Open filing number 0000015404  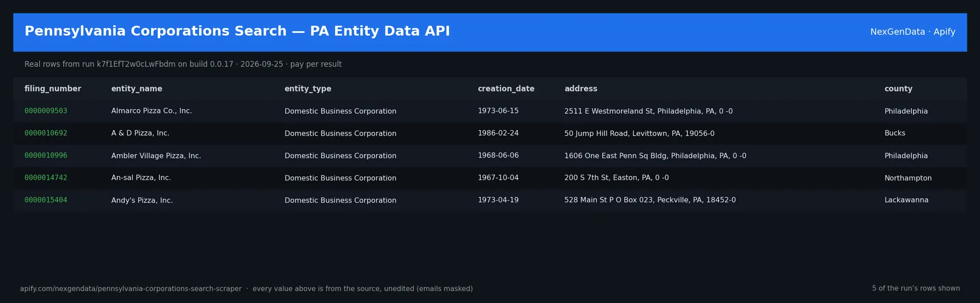(46, 200)
